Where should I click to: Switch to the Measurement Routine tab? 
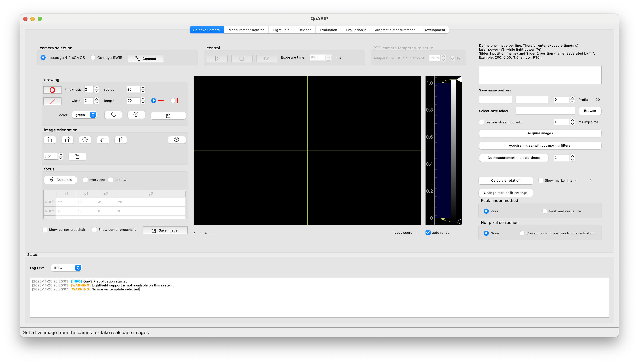(x=246, y=30)
